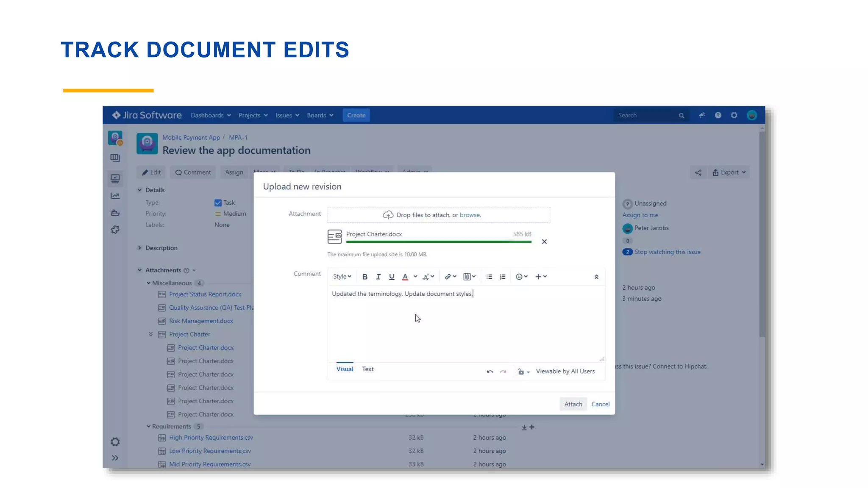This screenshot has height=488, width=868.
Task: Switch to the Text editor tab
Action: [x=367, y=369]
